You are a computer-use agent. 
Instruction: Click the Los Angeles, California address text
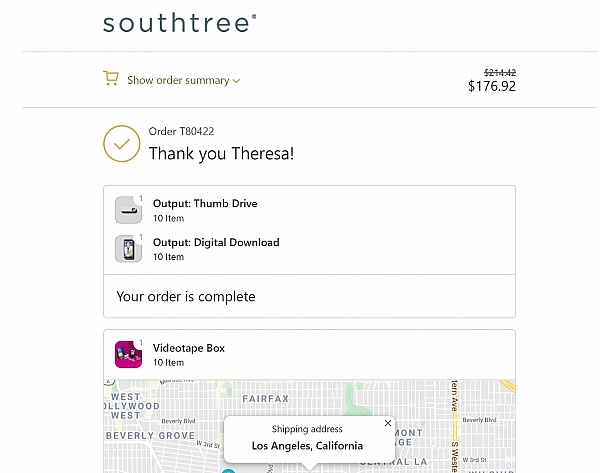point(307,446)
